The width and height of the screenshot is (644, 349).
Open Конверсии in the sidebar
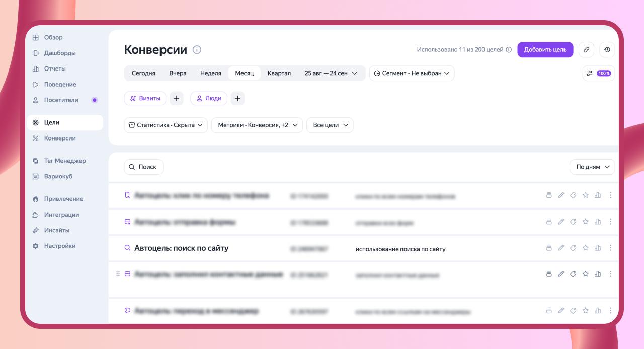64,138
